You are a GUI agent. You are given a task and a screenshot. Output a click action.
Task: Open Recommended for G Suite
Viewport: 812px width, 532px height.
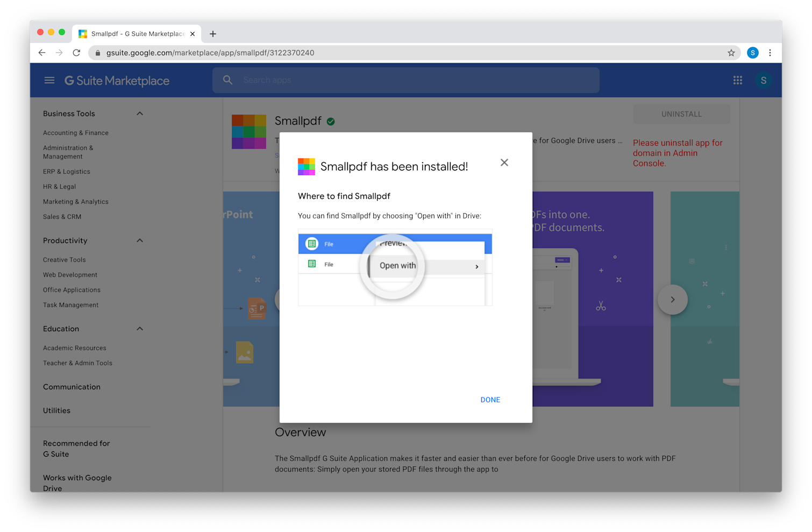[76, 449]
